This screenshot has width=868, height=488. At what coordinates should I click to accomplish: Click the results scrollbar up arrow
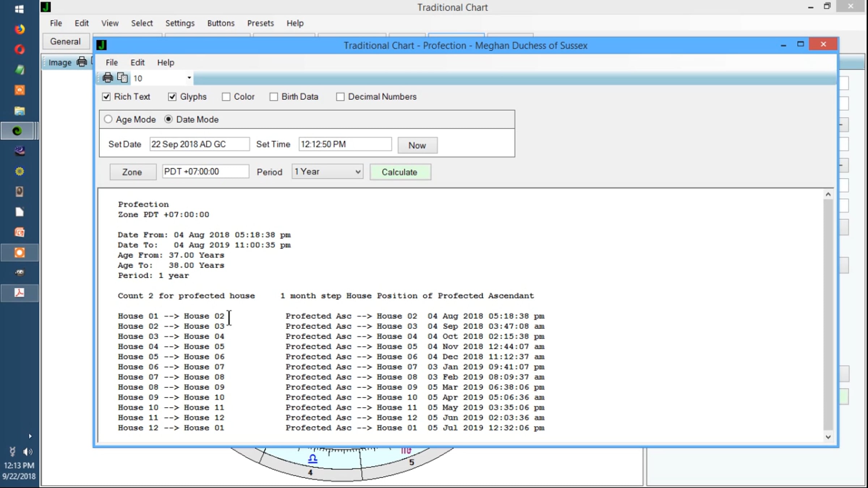coord(828,194)
